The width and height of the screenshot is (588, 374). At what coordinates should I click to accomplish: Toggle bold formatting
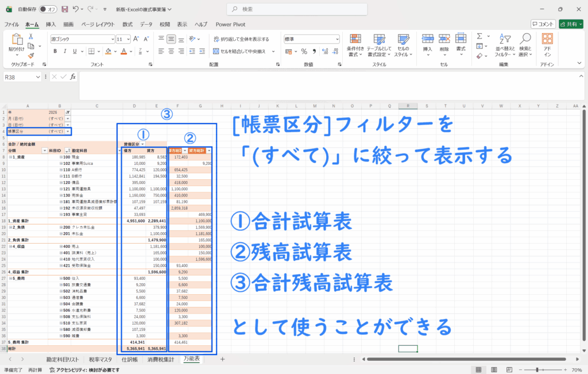pos(56,51)
